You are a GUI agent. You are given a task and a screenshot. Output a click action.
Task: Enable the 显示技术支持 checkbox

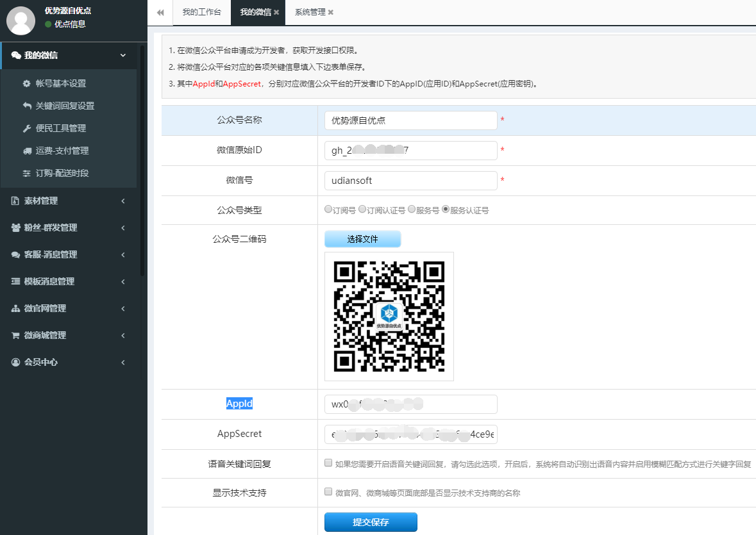[x=328, y=491]
